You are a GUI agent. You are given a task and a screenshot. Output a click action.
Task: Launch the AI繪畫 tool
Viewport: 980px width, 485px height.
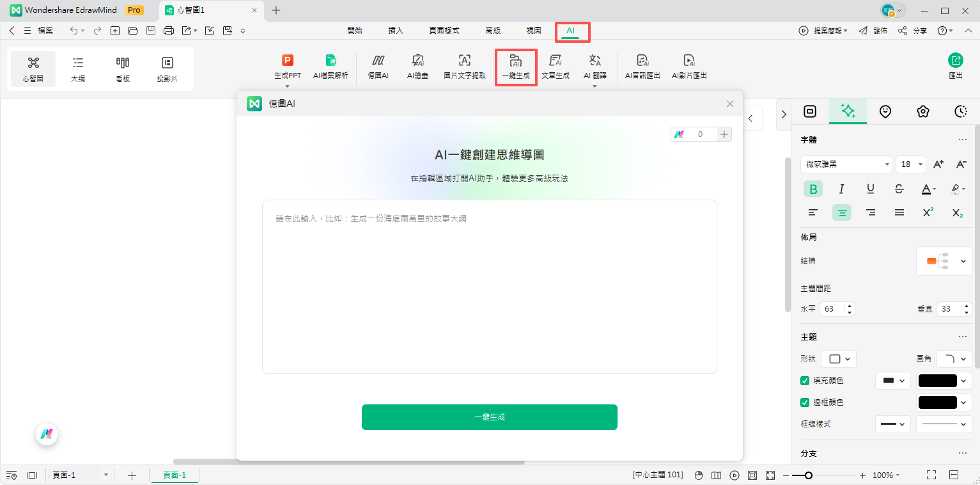click(417, 66)
